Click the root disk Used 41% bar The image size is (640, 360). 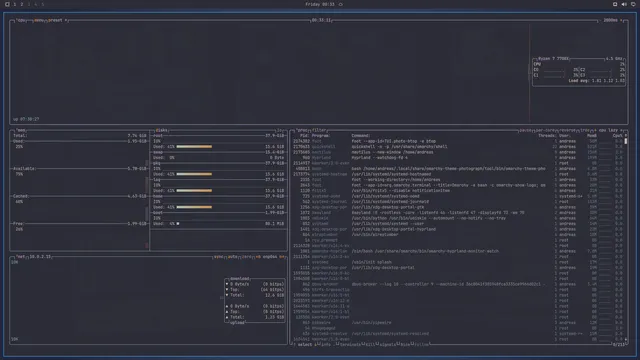coord(194,147)
